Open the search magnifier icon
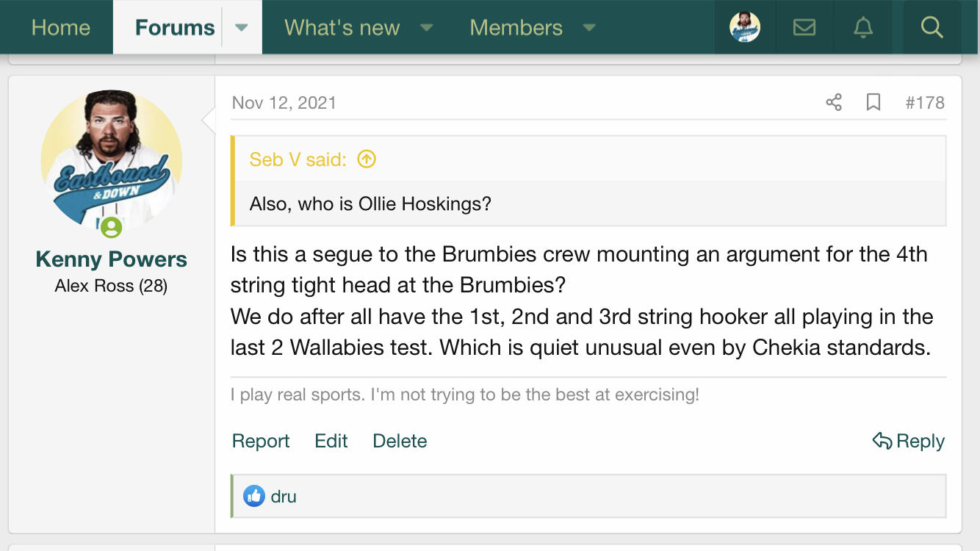 (x=932, y=28)
